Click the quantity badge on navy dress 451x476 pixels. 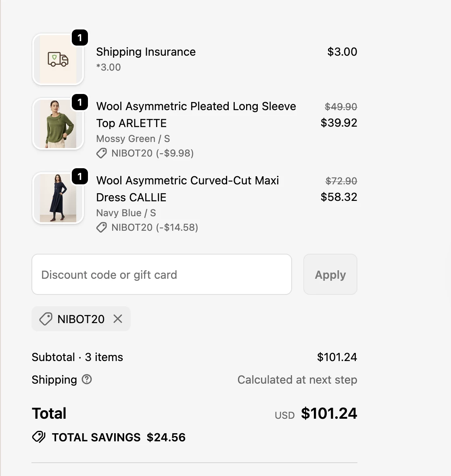point(80,177)
